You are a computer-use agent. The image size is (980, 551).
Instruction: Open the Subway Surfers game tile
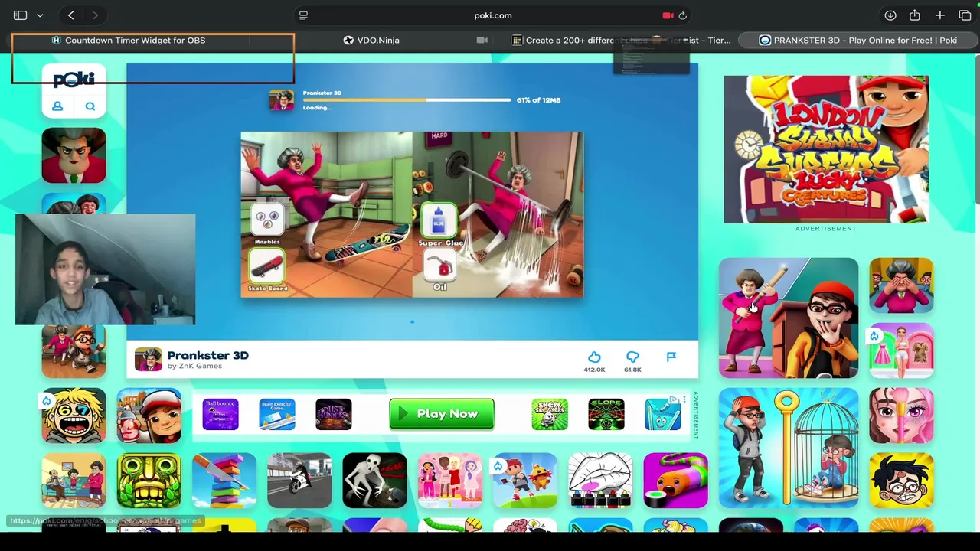click(x=149, y=416)
